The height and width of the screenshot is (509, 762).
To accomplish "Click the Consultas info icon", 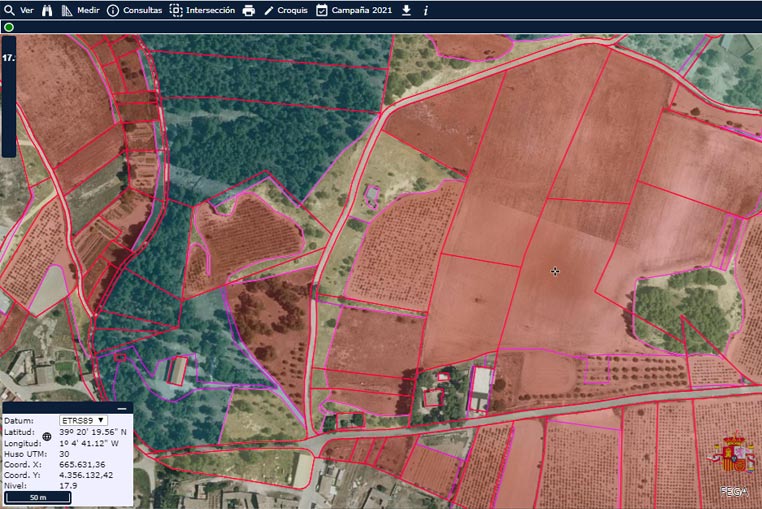I will 112,10.
